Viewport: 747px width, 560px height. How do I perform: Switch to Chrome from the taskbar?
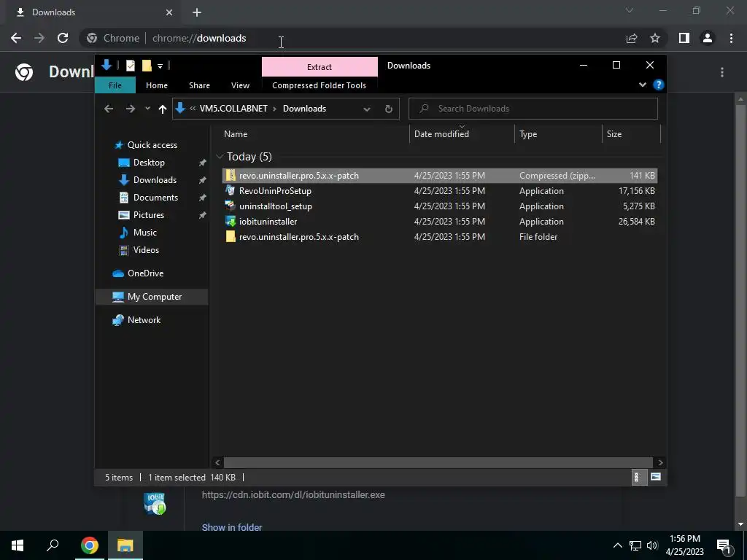[90, 545]
